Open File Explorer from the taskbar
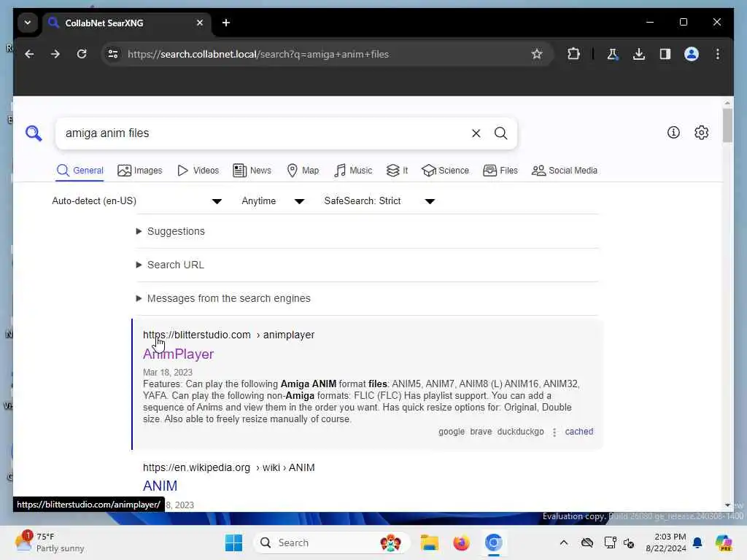 [x=429, y=542]
